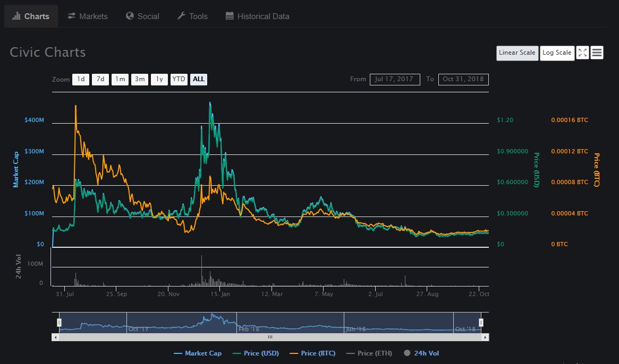Click the Oct '17 navigator label
The image size is (619, 364).
point(138,329)
